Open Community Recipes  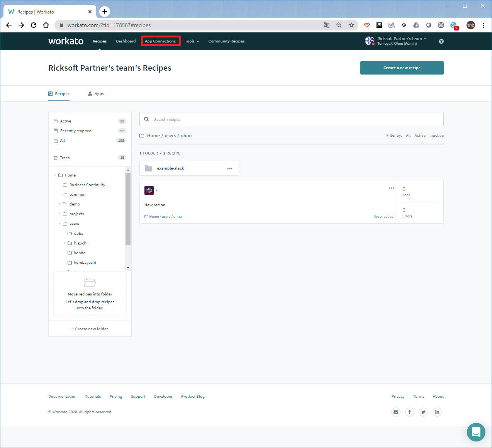[226, 41]
